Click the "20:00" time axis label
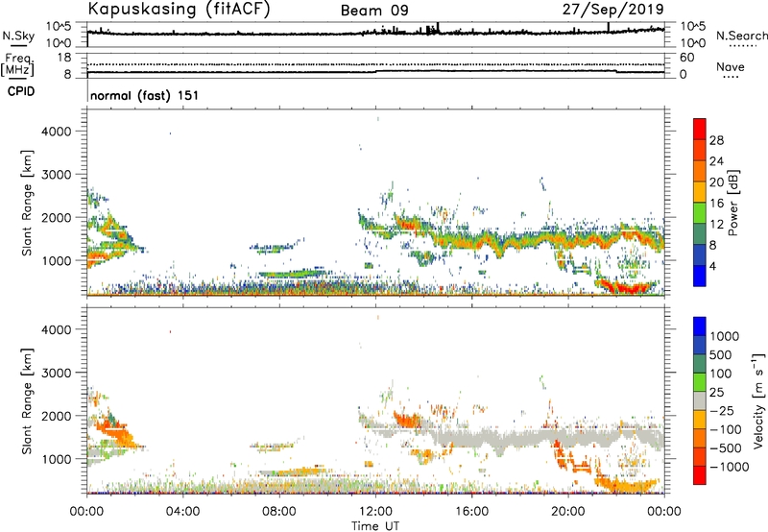 567,512
